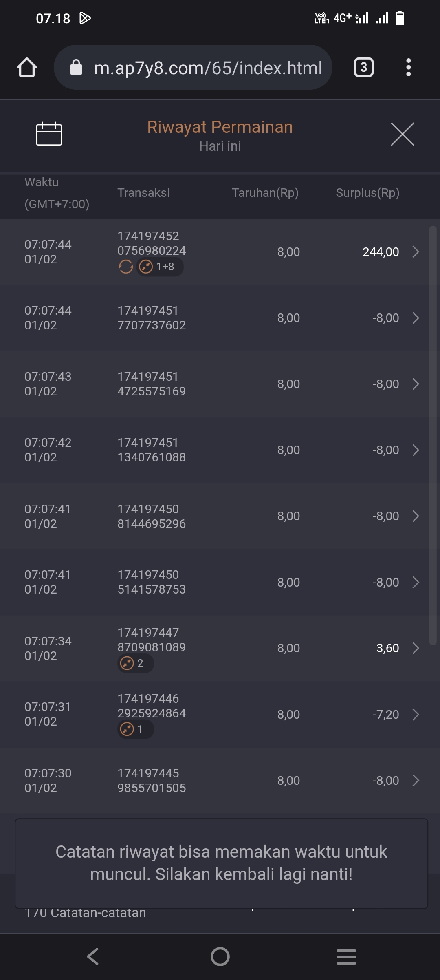Open the calendar date picker icon
Screen dimensions: 440x980
[x=49, y=134]
